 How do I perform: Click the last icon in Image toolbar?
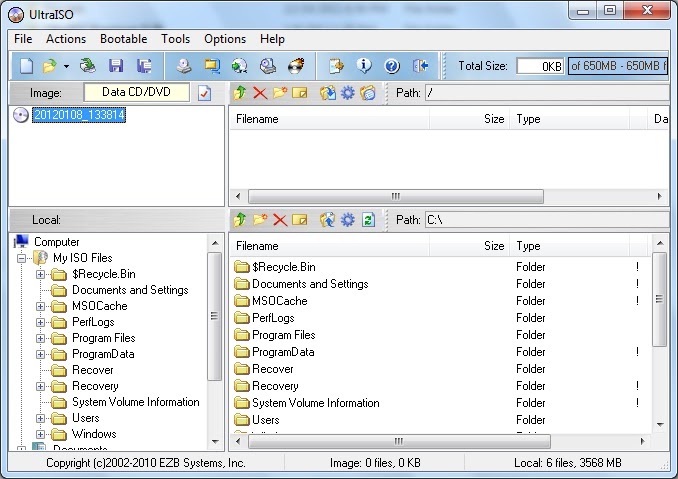(368, 93)
